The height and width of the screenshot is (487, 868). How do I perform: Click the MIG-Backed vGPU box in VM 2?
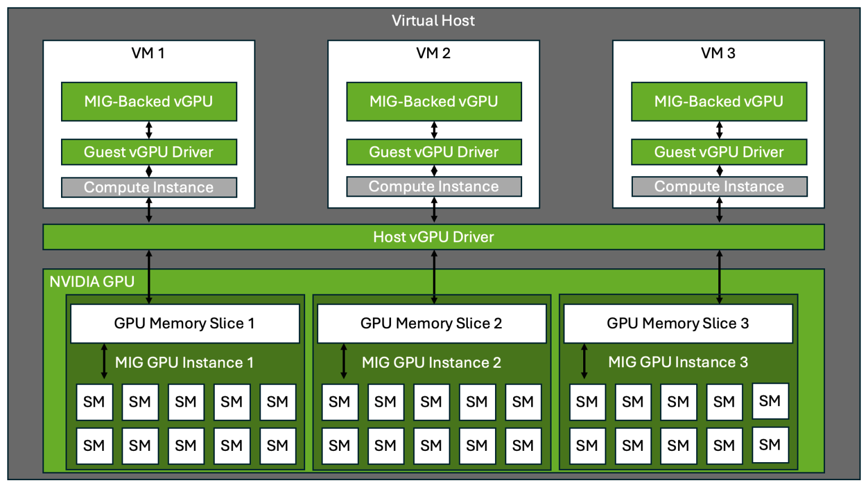[434, 102]
